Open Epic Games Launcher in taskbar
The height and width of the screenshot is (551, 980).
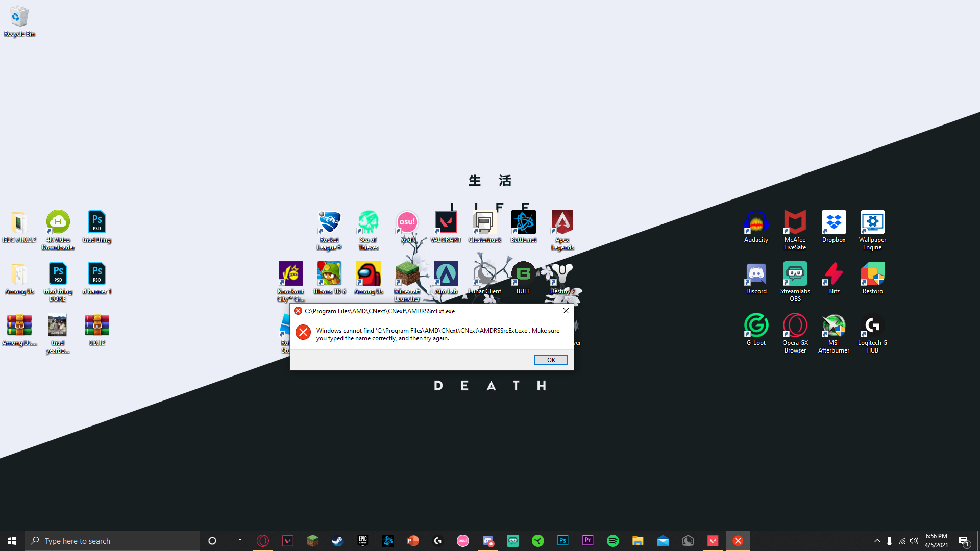(x=362, y=541)
